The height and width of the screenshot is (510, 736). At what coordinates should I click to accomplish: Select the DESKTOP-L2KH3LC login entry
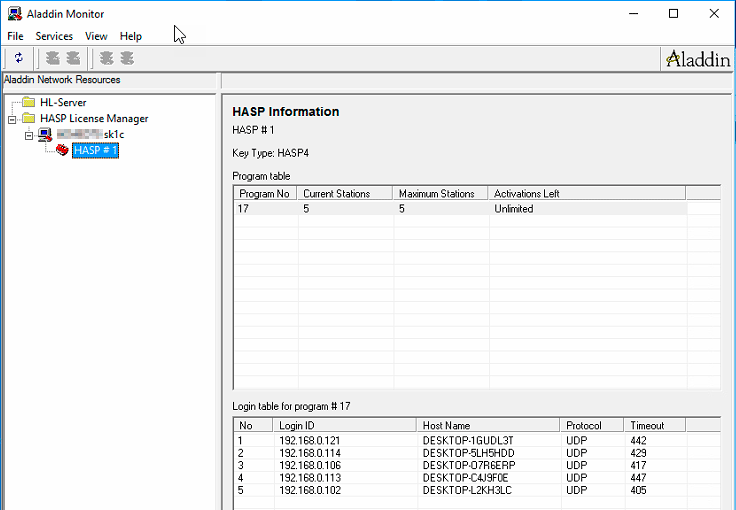tap(468, 492)
